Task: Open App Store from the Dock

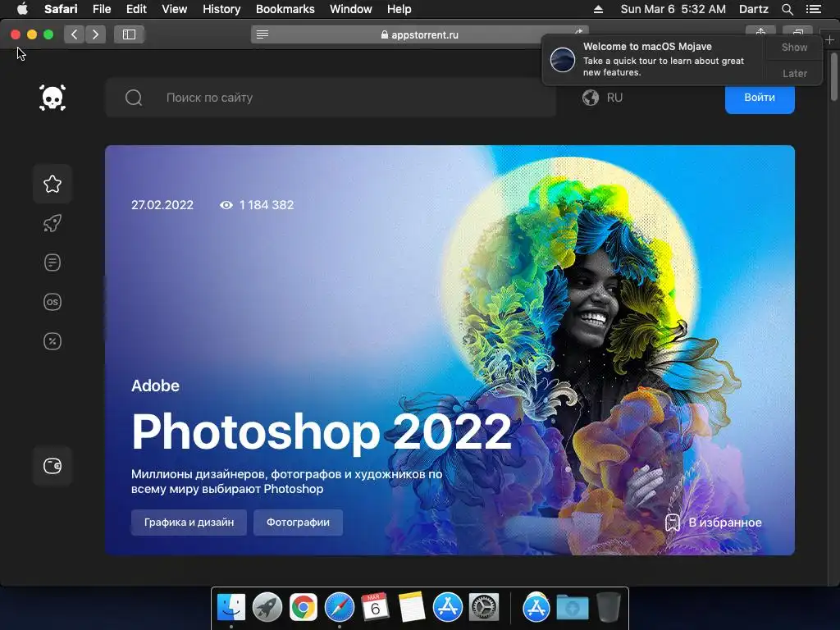Action: (x=447, y=608)
